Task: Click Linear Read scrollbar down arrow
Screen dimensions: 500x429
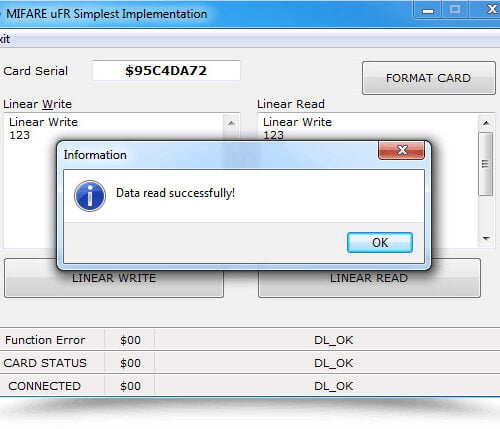Action: [486, 238]
